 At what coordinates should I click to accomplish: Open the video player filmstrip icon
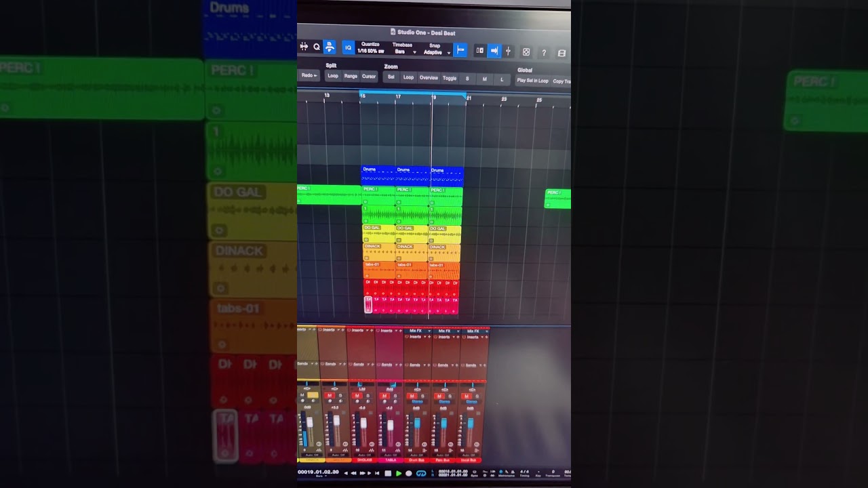(561, 54)
